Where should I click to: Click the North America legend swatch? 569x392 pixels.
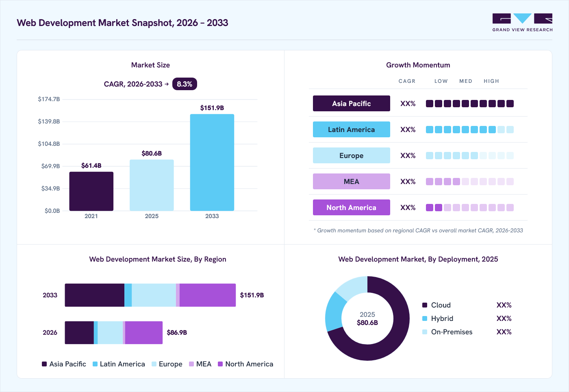(220, 364)
